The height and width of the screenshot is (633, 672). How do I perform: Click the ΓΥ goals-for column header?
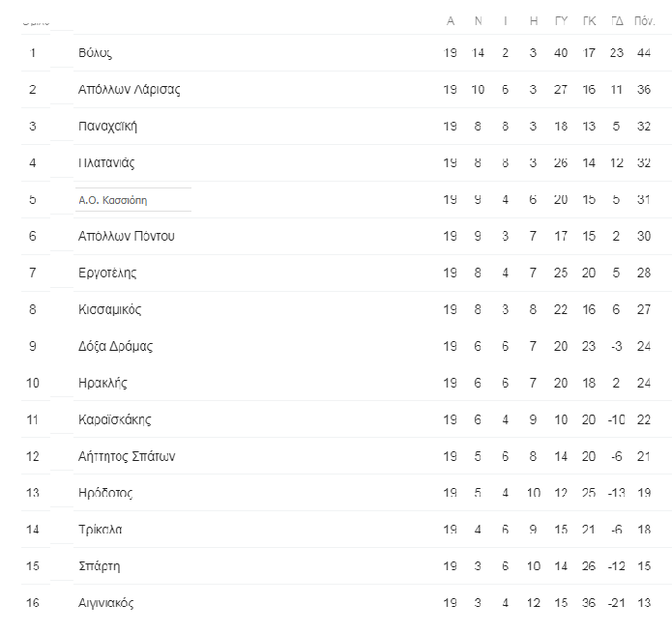(561, 20)
